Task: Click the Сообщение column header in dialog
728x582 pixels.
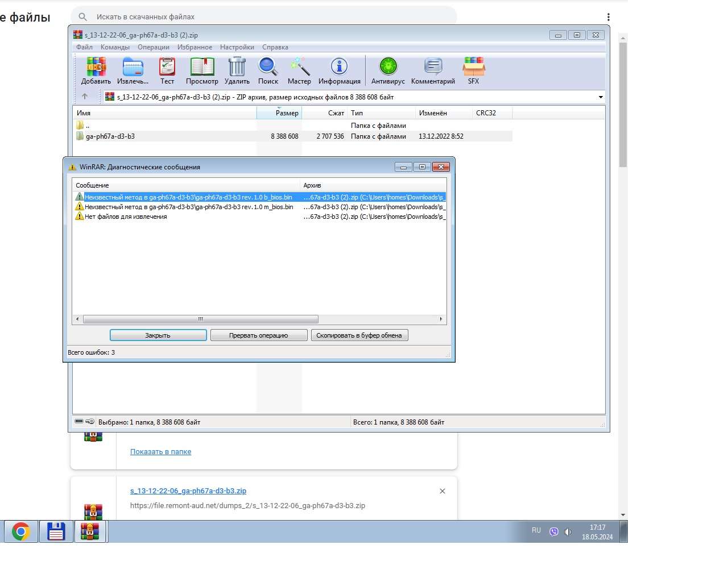Action: coord(187,185)
